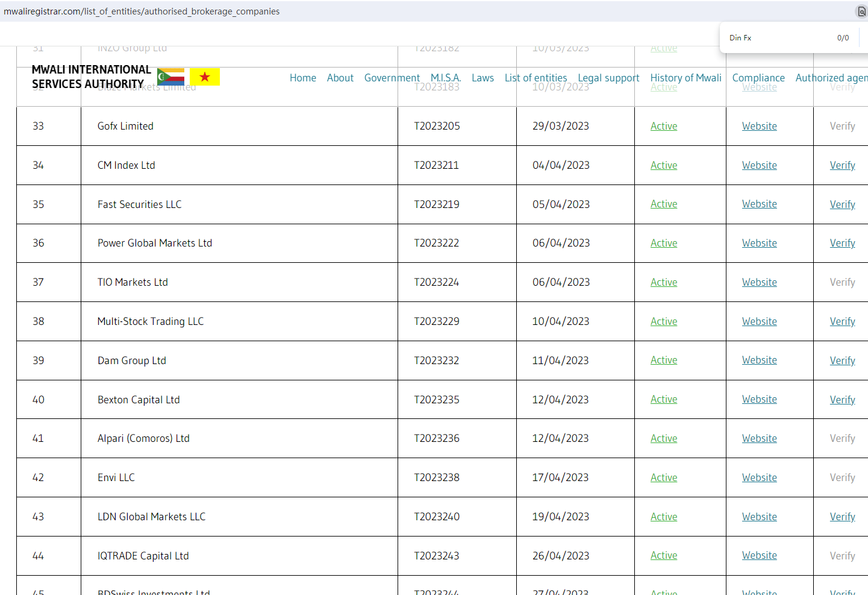Open the Laws menu item
The width and height of the screenshot is (868, 595).
pos(482,78)
